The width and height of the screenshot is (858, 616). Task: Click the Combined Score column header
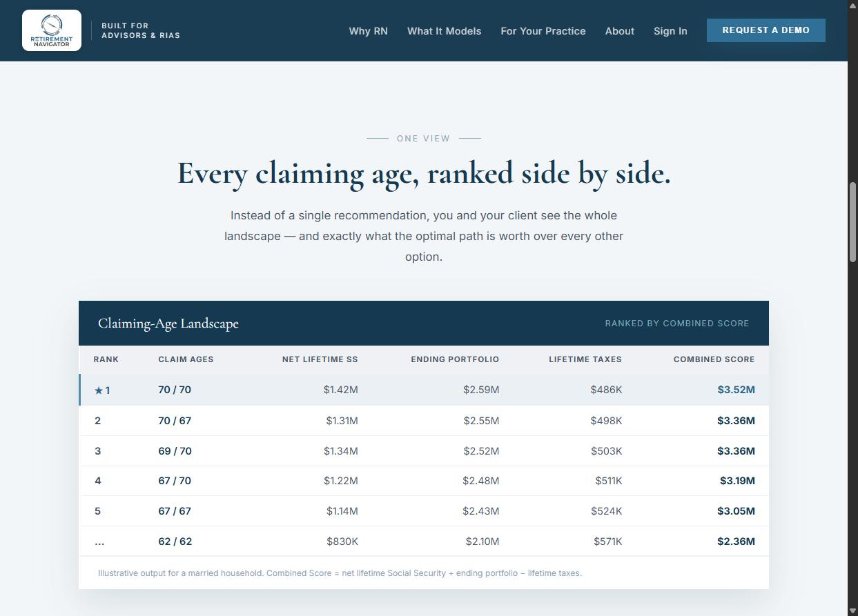tap(714, 359)
